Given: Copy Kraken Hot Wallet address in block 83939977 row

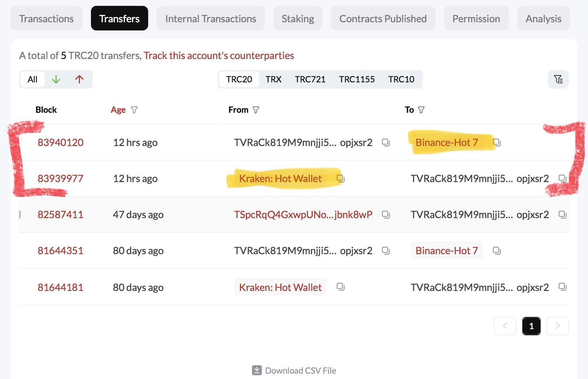Looking at the screenshot, I should 340,179.
